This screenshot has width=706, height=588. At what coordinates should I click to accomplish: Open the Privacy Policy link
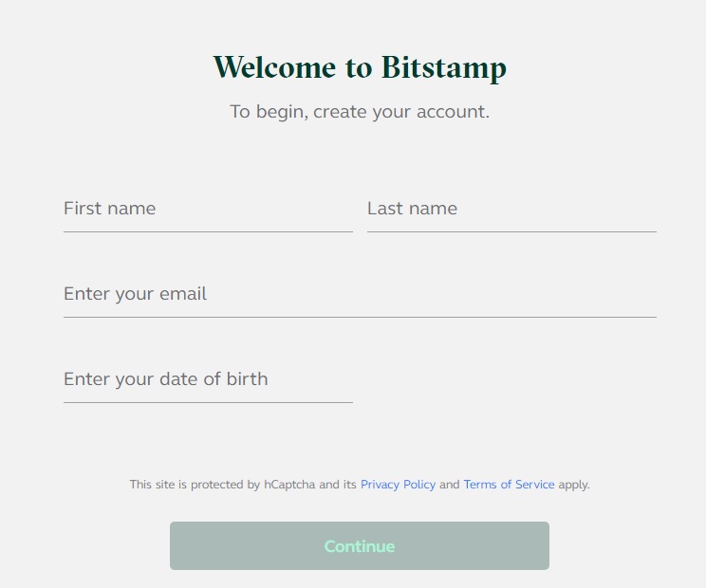coord(398,485)
